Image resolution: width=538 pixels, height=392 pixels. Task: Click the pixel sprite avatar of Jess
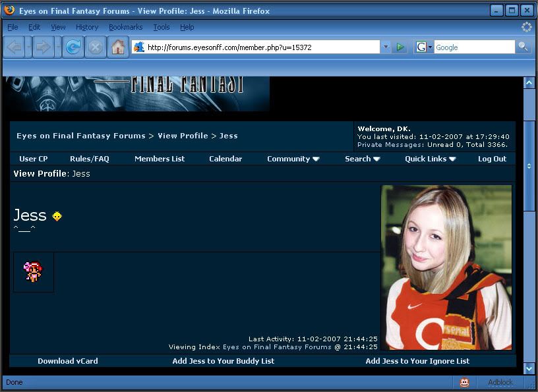[33, 271]
